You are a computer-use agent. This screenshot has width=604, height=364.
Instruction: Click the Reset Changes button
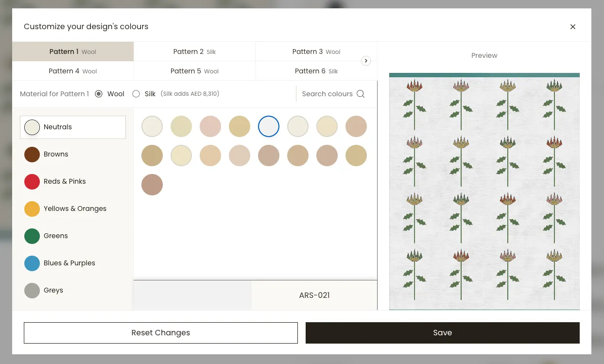161,333
